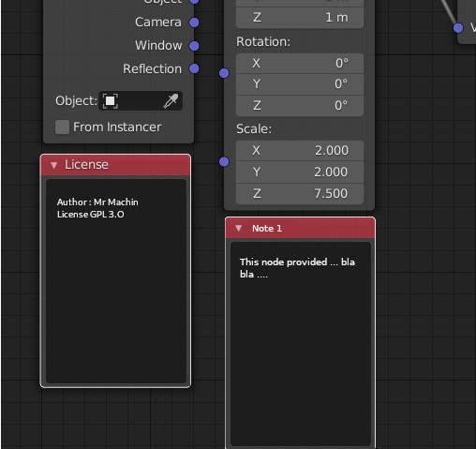The image size is (476, 449).
Task: Collapse the Note 1 node with its triangle
Action: point(239,228)
